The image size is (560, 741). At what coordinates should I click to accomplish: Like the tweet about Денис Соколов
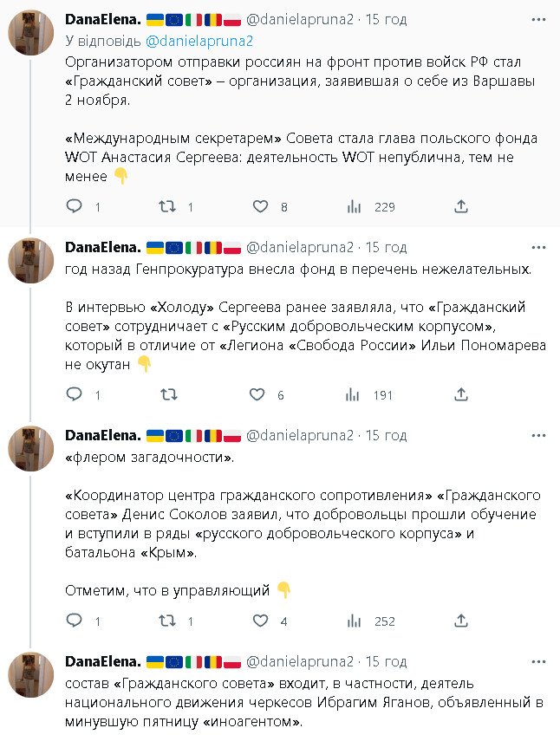pyautogui.click(x=259, y=621)
